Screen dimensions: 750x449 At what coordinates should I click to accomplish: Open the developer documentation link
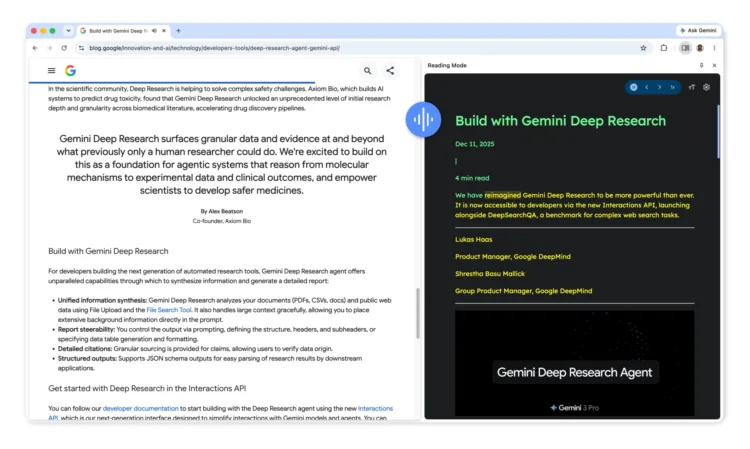(141, 408)
